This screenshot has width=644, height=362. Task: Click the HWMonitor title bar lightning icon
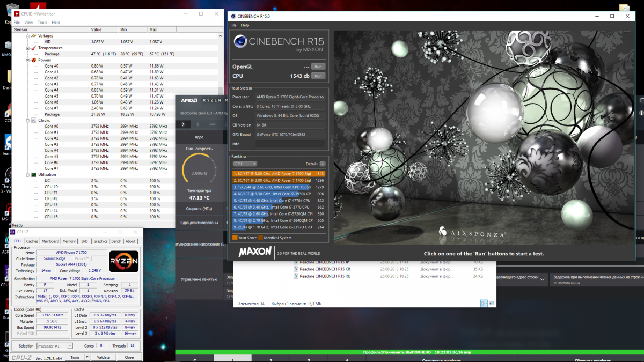(x=17, y=14)
